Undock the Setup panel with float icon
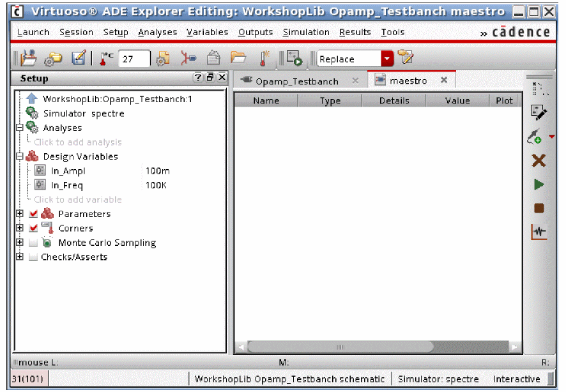 click(x=210, y=77)
